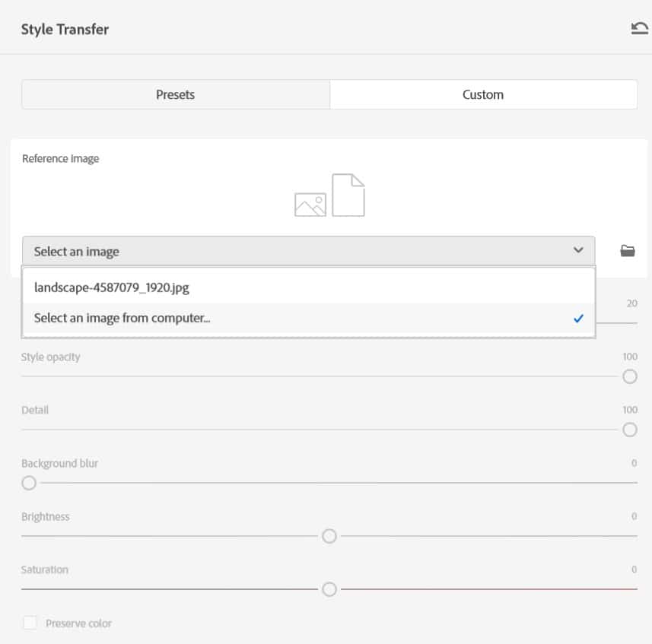The width and height of the screenshot is (652, 644).
Task: Click the Saturation slider handle
Action: coord(329,589)
